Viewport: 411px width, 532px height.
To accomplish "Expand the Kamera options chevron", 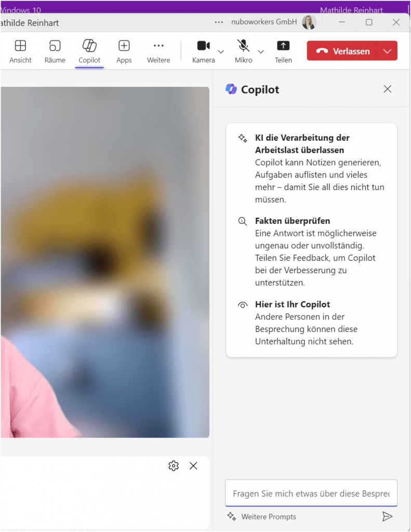I will coord(221,51).
